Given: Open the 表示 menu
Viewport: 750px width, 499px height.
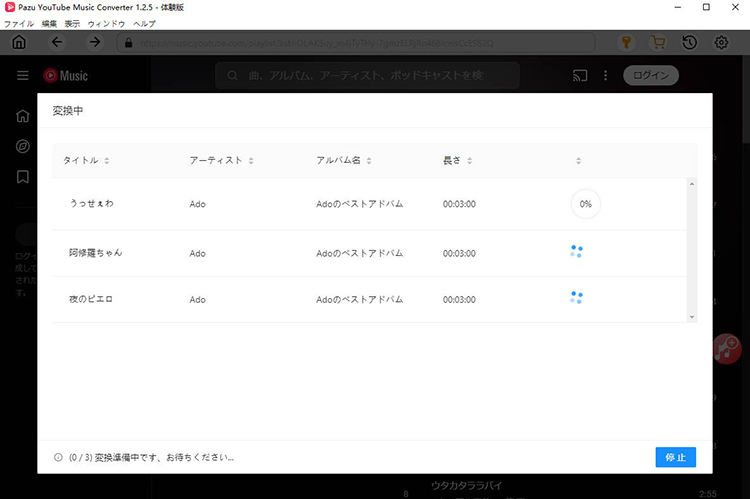Looking at the screenshot, I should click(72, 23).
